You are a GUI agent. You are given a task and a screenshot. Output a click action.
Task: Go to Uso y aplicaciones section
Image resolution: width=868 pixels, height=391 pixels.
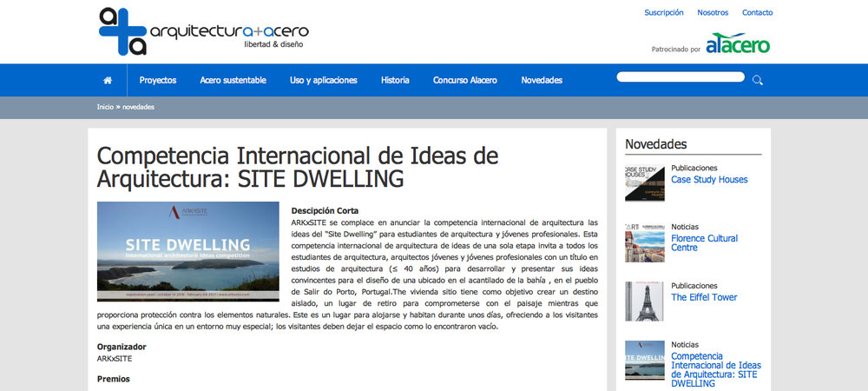(323, 80)
